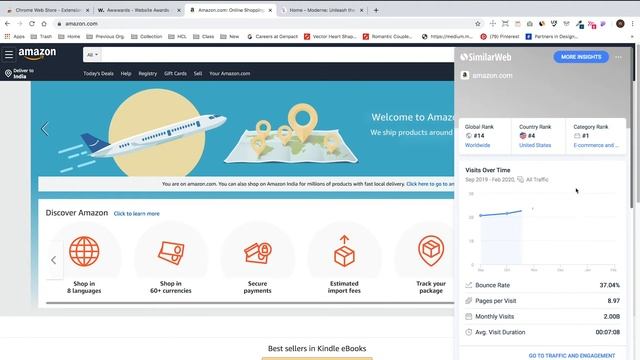The width and height of the screenshot is (640, 360).
Task: Open the Previous Org bookmark folder
Action: click(105, 37)
